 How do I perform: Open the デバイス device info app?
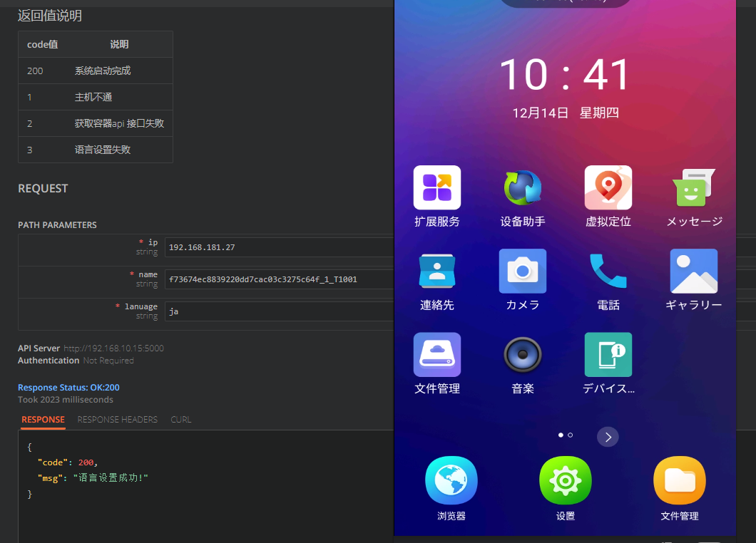[x=608, y=354]
